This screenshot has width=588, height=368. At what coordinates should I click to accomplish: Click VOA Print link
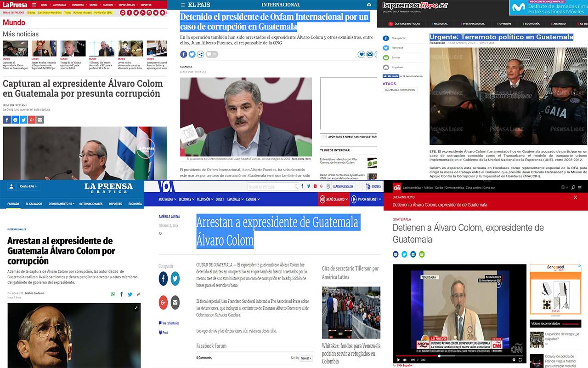163,333
